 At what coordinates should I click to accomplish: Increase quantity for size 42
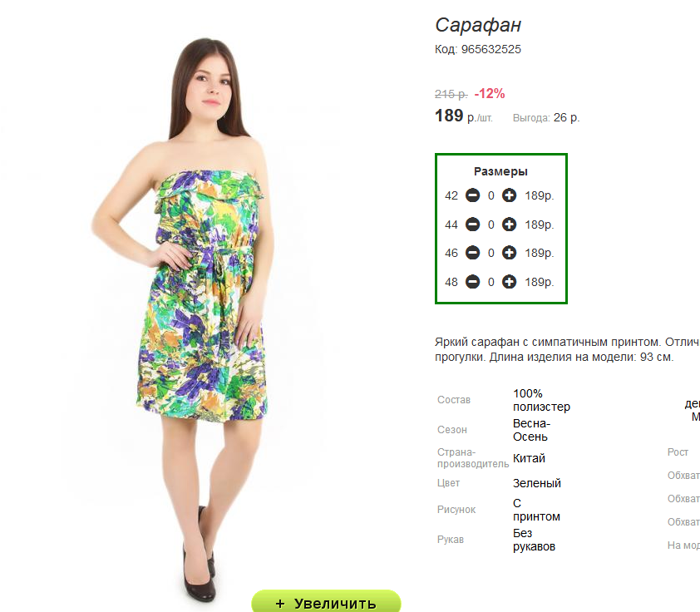tap(509, 195)
